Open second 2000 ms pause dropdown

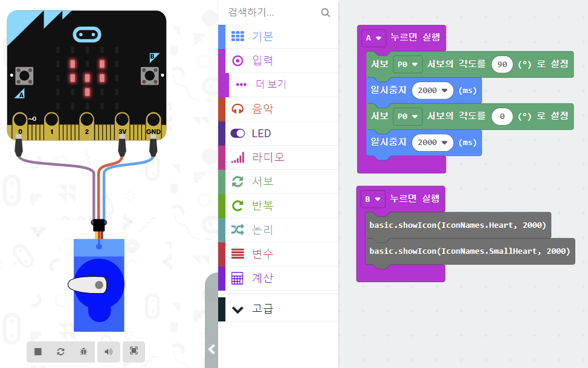[433, 143]
